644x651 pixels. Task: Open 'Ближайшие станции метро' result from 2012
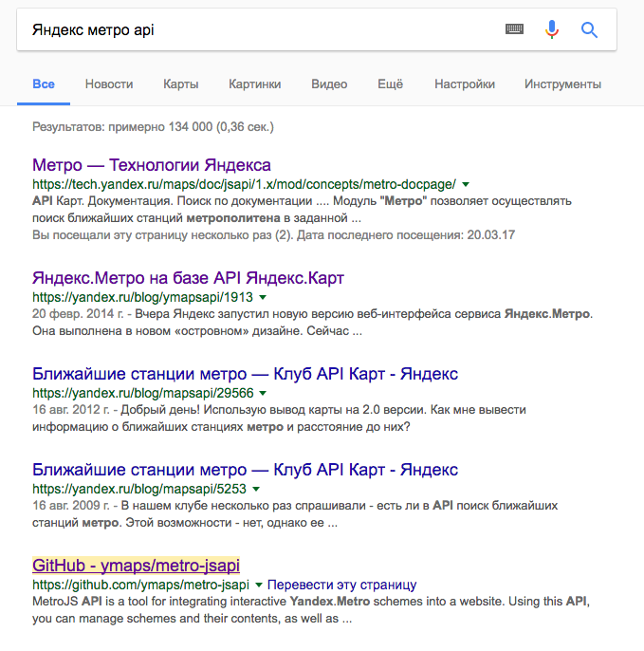coord(246,374)
